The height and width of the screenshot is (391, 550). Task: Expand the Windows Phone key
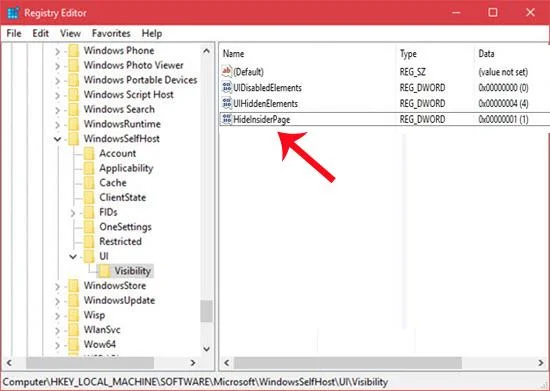click(58, 52)
